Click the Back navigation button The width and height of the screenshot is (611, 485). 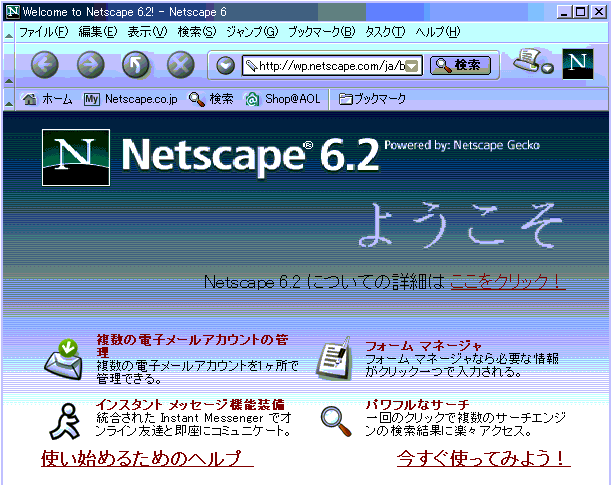46,65
